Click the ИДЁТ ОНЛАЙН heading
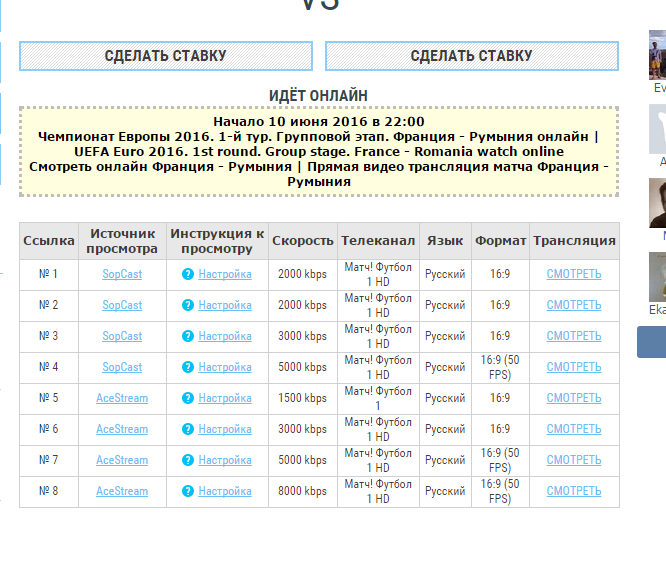The width and height of the screenshot is (666, 576). coord(319,96)
